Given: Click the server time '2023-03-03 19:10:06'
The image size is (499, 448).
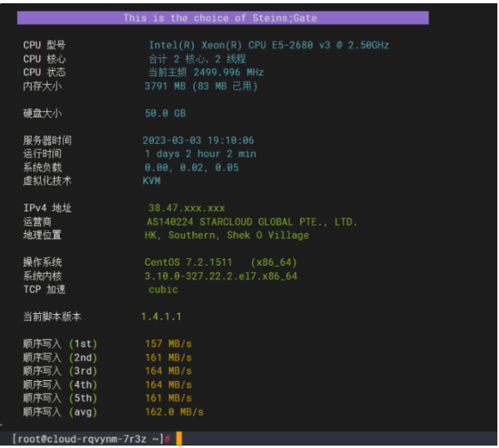Looking at the screenshot, I should 198,141.
